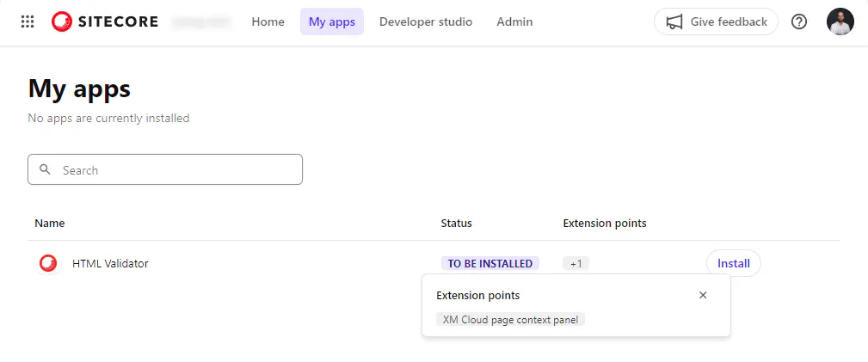Install the HTML Validator app
The width and height of the screenshot is (868, 362).
(734, 263)
